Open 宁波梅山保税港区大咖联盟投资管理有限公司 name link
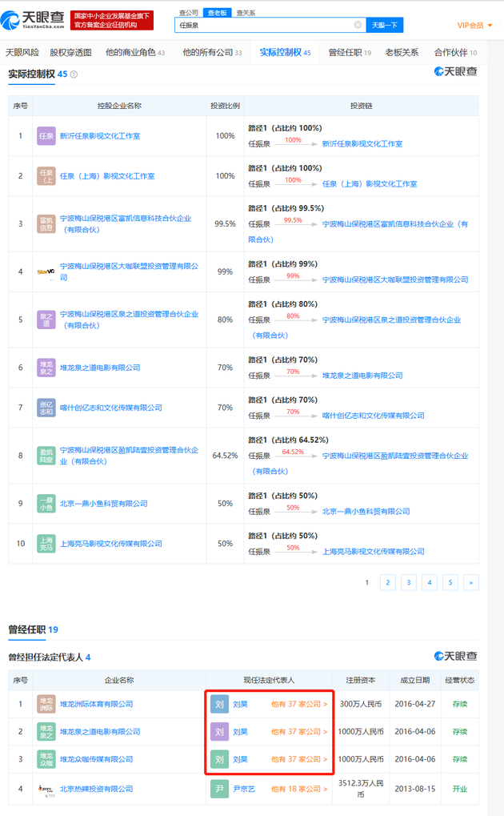The image size is (504, 816). point(129,271)
